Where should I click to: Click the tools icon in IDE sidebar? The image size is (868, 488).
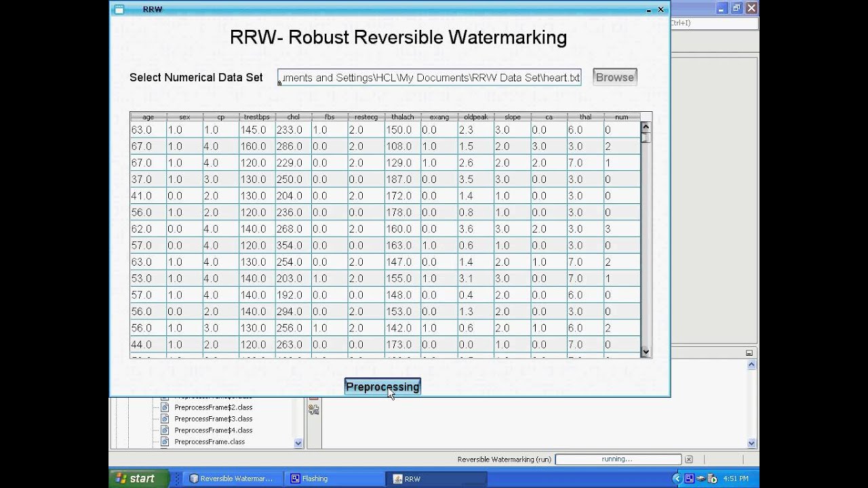[314, 409]
